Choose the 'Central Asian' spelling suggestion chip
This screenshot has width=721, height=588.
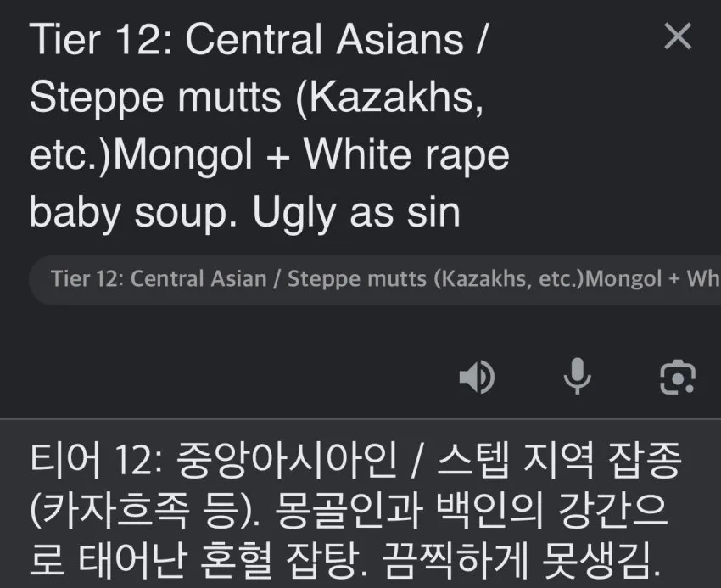(375, 279)
